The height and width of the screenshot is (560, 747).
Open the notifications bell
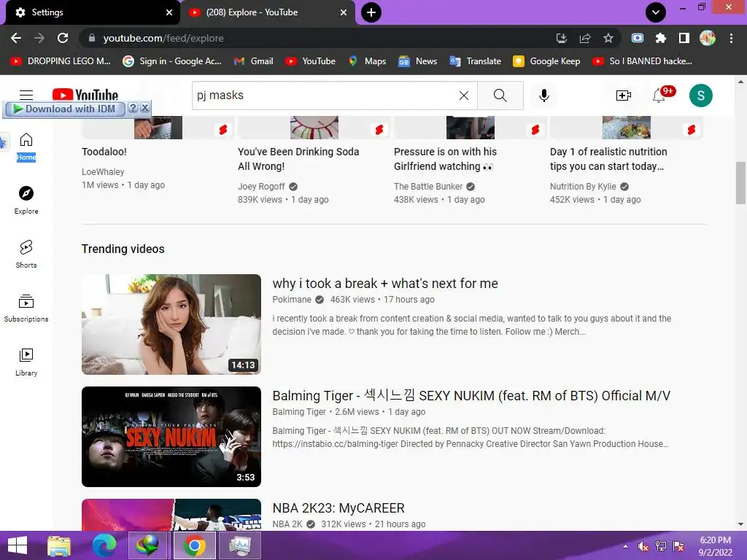[659, 96]
